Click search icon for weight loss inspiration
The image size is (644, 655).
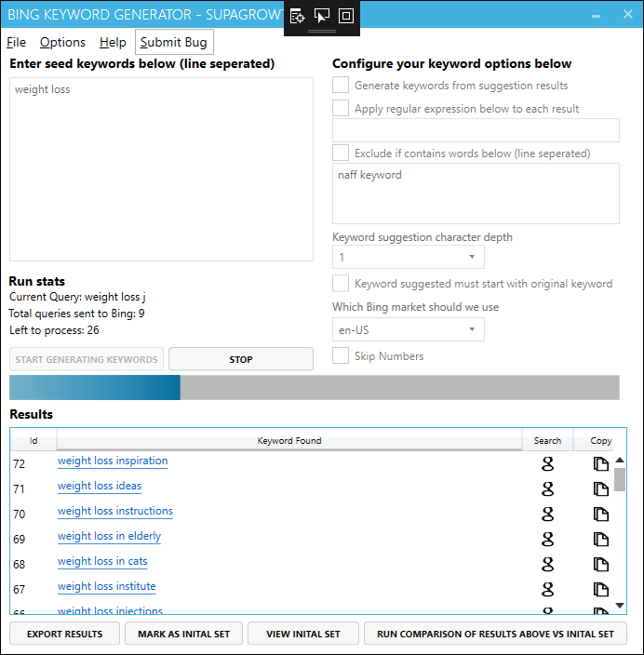[547, 463]
